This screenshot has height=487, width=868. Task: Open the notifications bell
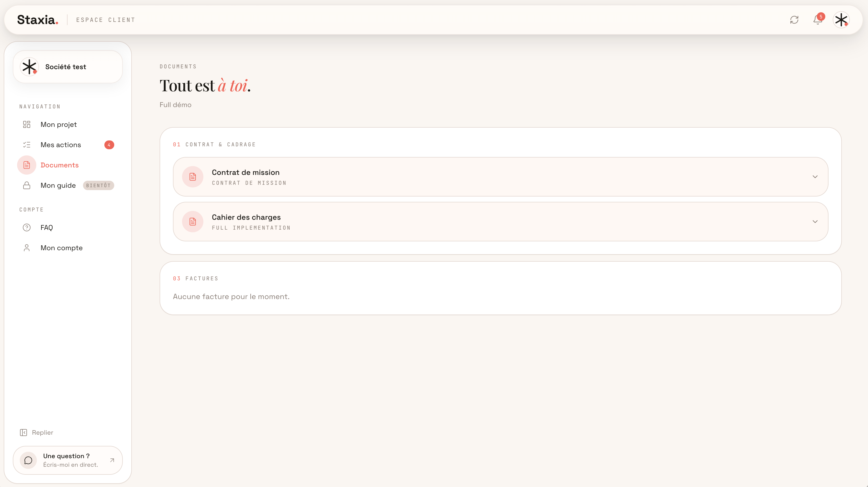[x=818, y=19]
